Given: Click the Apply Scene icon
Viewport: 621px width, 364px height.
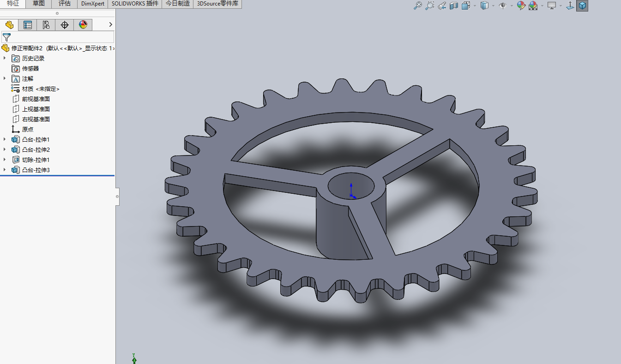Looking at the screenshot, I should click(533, 6).
